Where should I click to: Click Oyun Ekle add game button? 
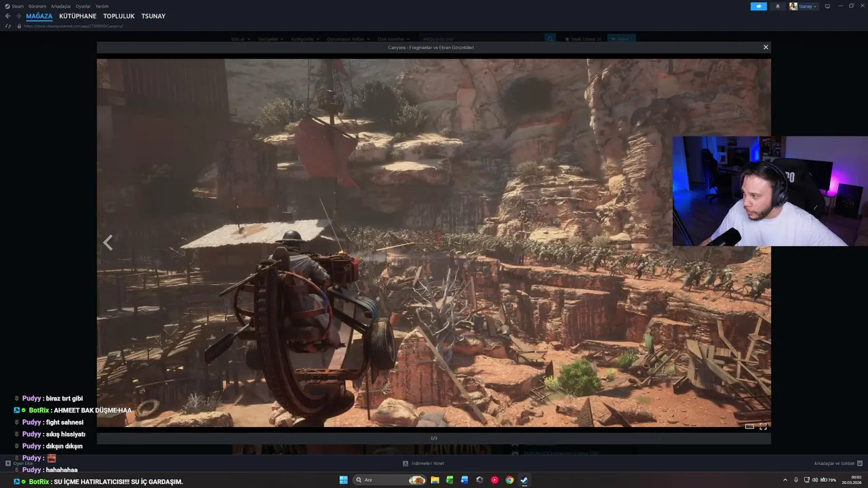[x=19, y=464]
